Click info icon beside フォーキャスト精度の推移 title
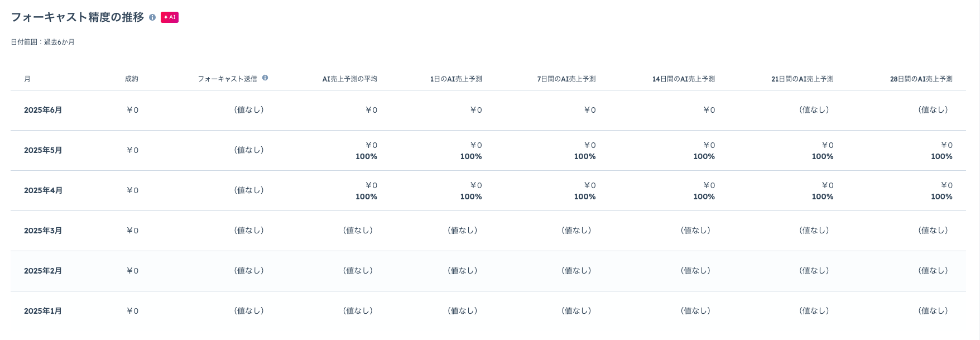This screenshot has height=340, width=980. tap(152, 17)
